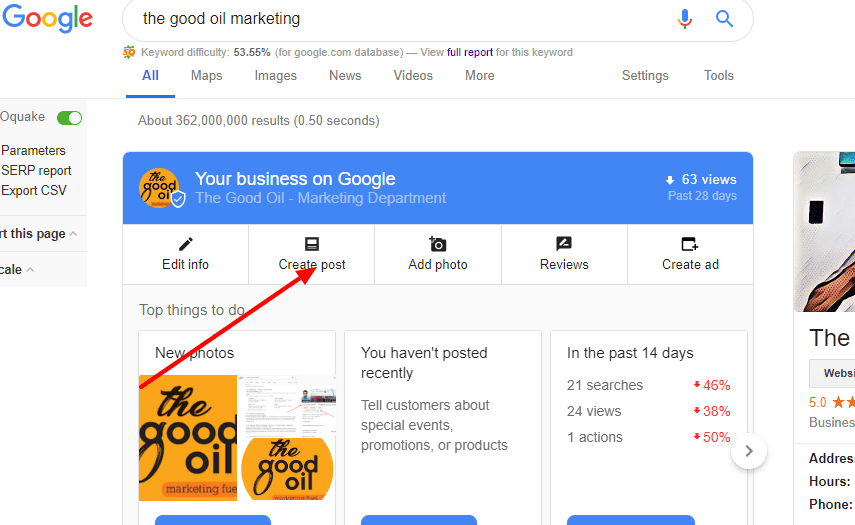The image size is (855, 525).
Task: Open the Reviews icon
Action: [x=564, y=244]
